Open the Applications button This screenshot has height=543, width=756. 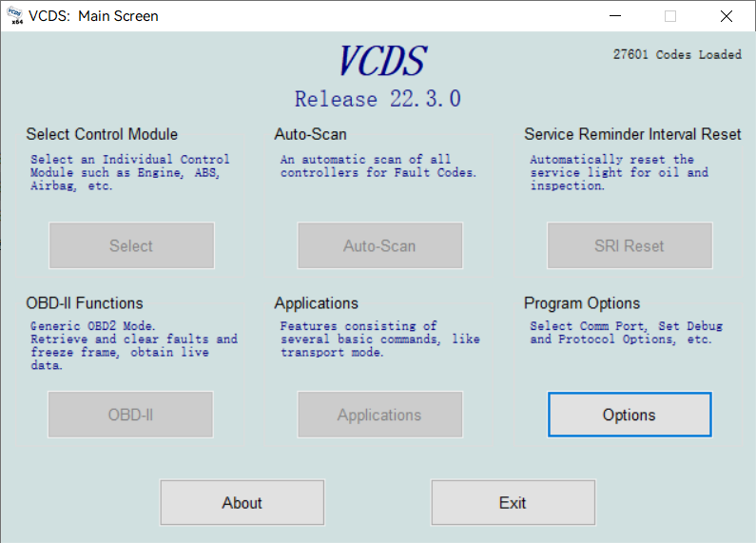[x=380, y=415]
